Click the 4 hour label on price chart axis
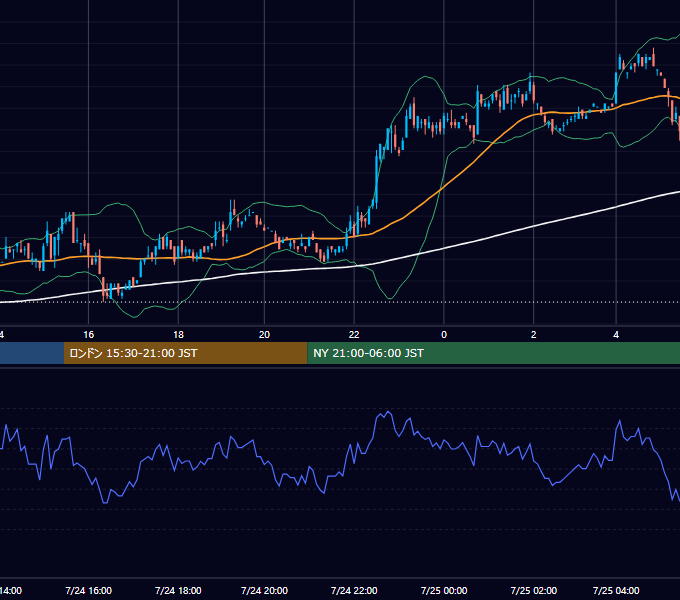The image size is (680, 600). coord(616,335)
